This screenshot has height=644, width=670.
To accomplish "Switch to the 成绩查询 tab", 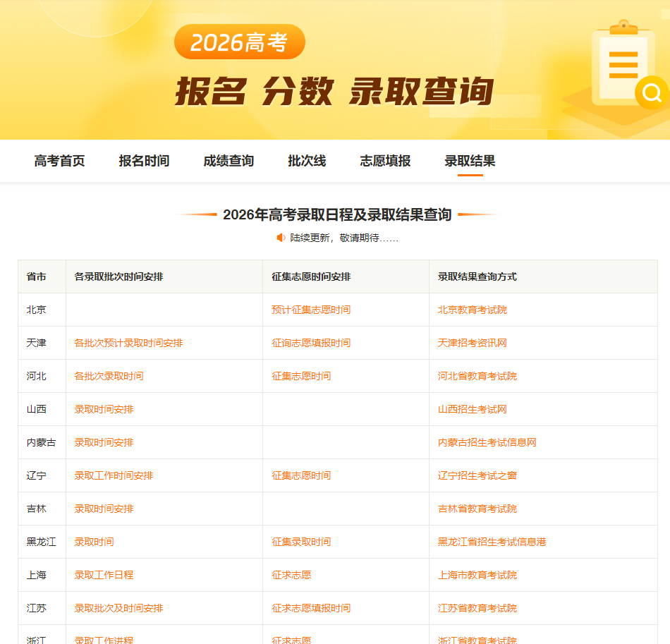I will 229,161.
